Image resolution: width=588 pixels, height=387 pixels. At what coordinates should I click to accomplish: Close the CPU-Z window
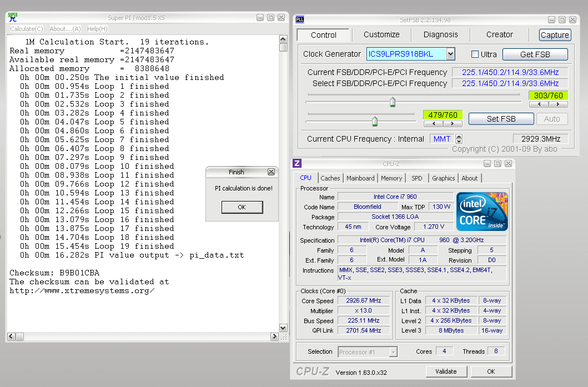(508, 163)
